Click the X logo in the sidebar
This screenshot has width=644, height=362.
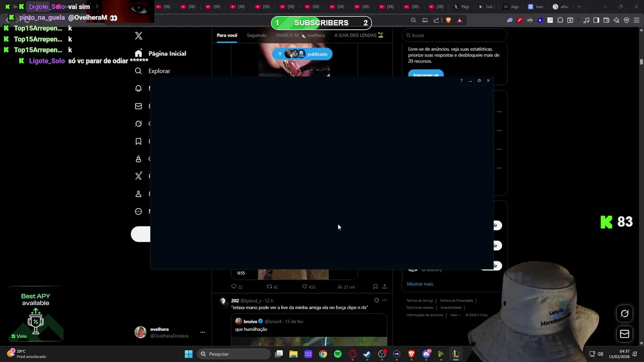click(139, 36)
